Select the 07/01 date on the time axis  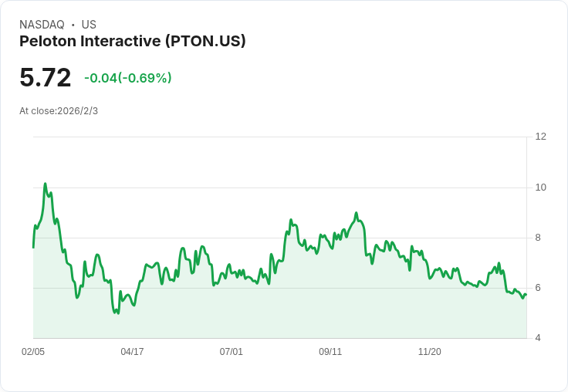click(x=232, y=352)
